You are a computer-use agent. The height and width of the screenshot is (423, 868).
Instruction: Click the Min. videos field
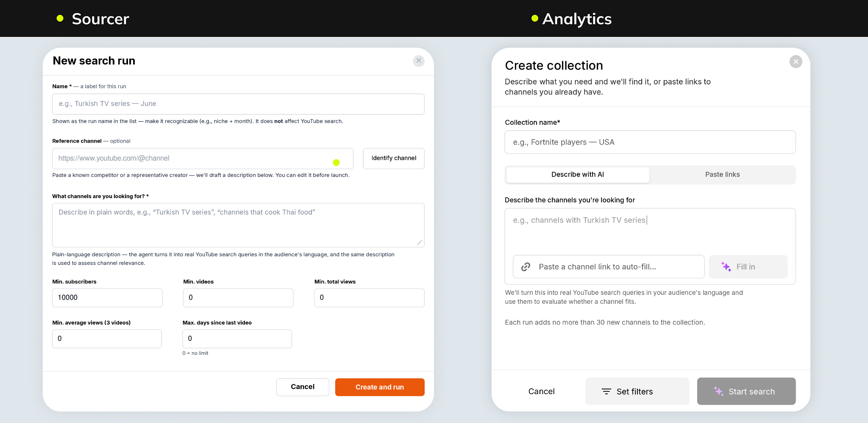238,298
